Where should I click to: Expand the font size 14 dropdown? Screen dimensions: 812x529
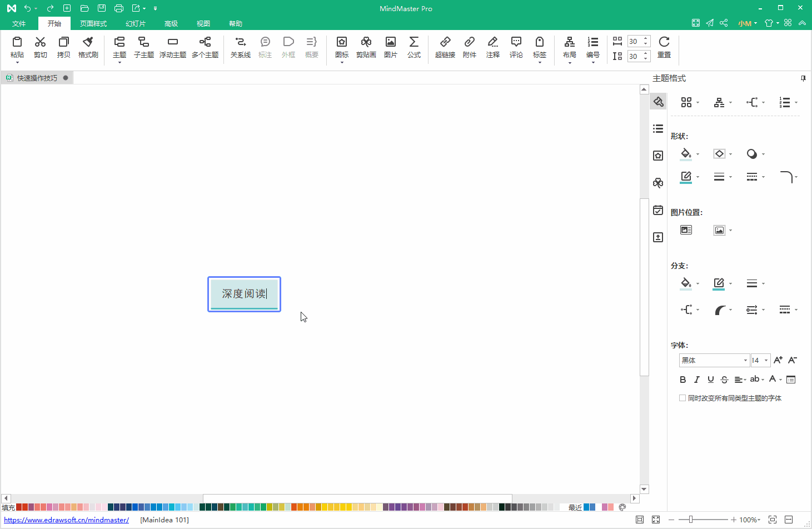pos(766,361)
